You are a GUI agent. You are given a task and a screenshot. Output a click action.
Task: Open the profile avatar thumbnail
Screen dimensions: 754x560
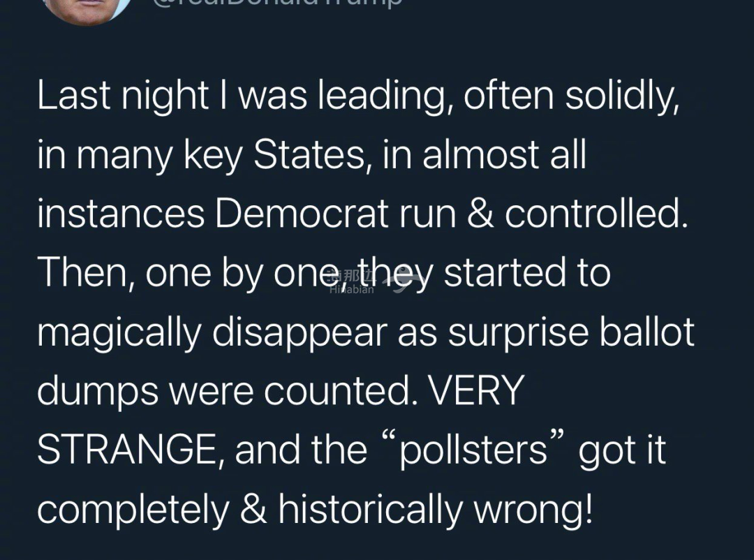click(87, 10)
